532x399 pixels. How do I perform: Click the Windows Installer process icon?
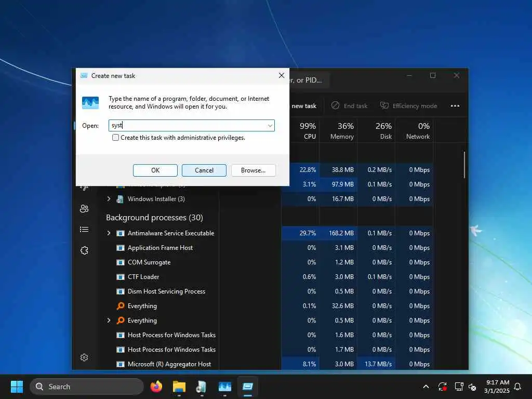point(120,199)
